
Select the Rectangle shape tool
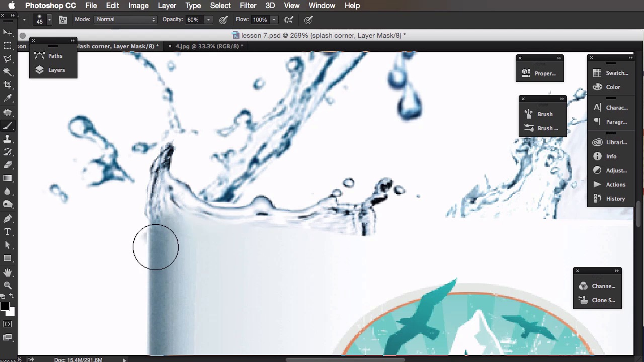point(8,258)
